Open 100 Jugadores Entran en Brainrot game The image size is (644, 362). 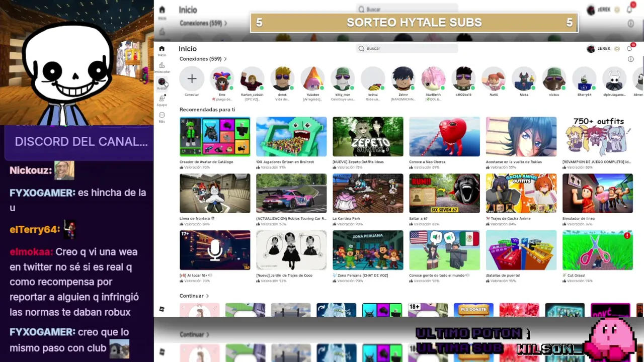point(291,137)
